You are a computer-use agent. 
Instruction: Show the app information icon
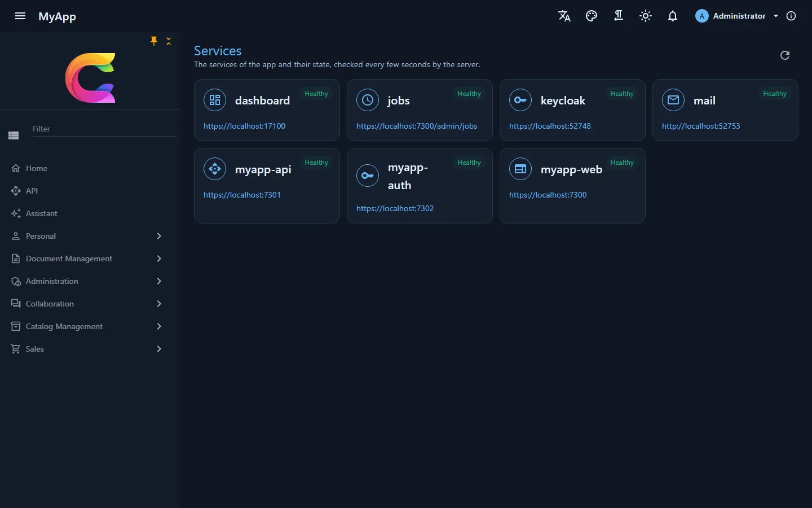[x=791, y=16]
